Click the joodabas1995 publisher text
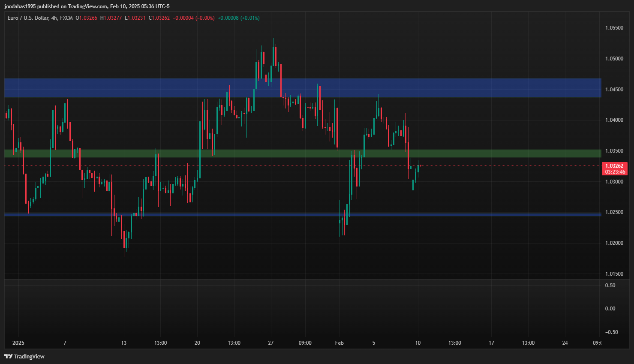634x364 pixels. tap(20, 6)
